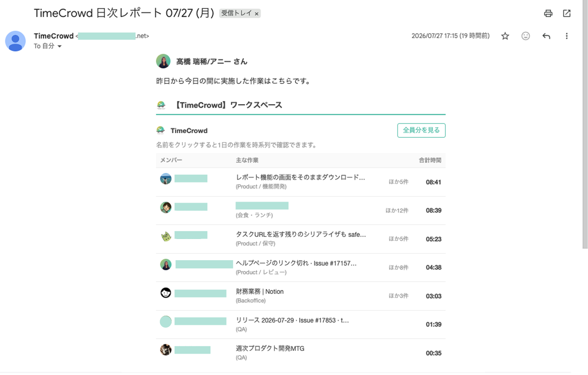
Task: Click the (Product / 機能開発) category label
Action: pos(261,187)
